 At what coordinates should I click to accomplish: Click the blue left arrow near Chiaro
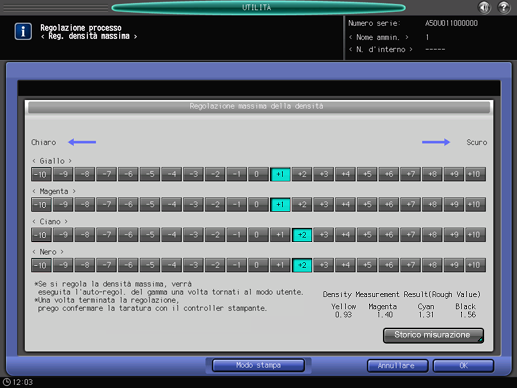point(82,142)
